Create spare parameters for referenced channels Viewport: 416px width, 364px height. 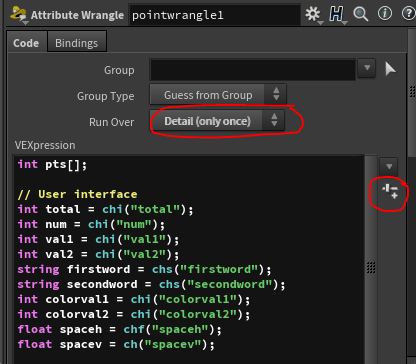pyautogui.click(x=390, y=192)
